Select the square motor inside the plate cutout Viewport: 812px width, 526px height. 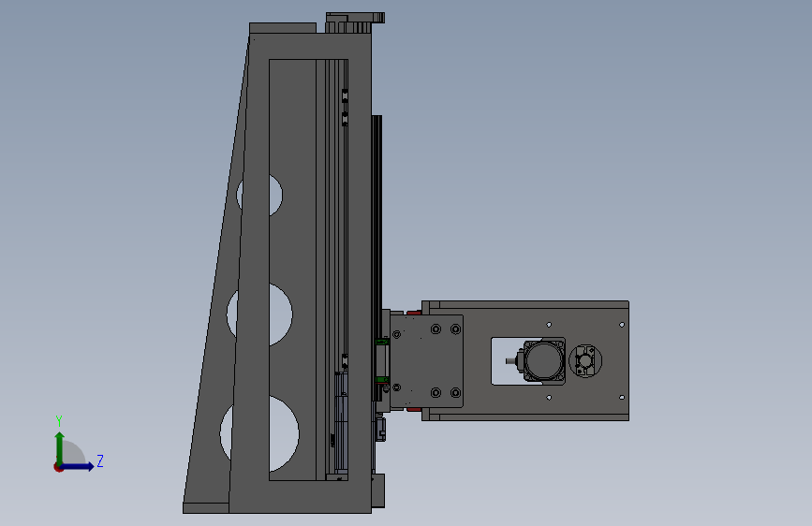(x=544, y=360)
